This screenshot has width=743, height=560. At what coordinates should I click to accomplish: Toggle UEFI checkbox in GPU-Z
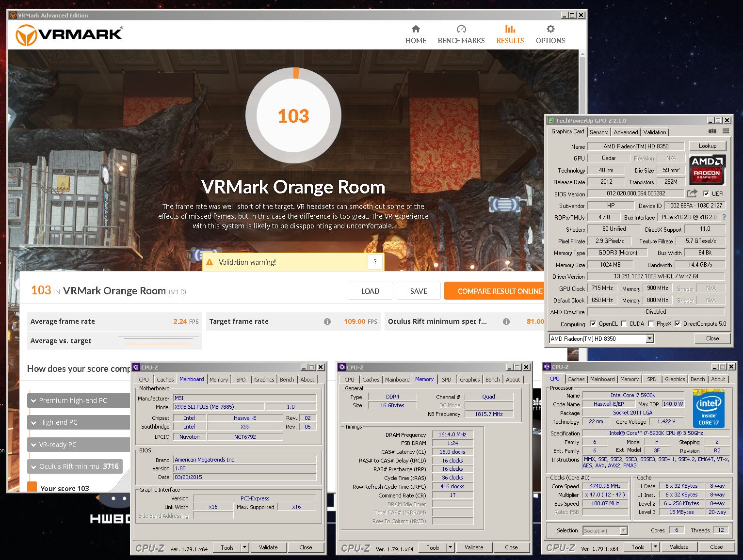click(x=706, y=193)
